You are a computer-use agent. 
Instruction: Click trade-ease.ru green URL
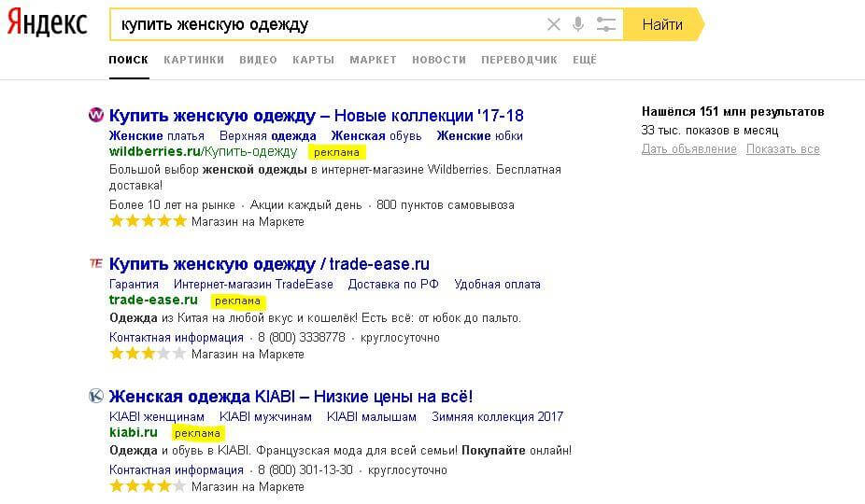[x=153, y=300]
